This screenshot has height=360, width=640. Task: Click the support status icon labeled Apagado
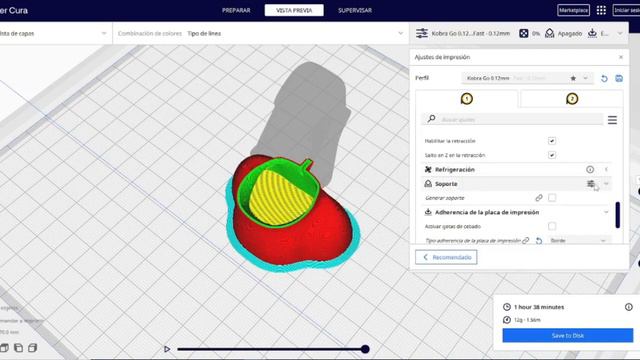pyautogui.click(x=549, y=33)
